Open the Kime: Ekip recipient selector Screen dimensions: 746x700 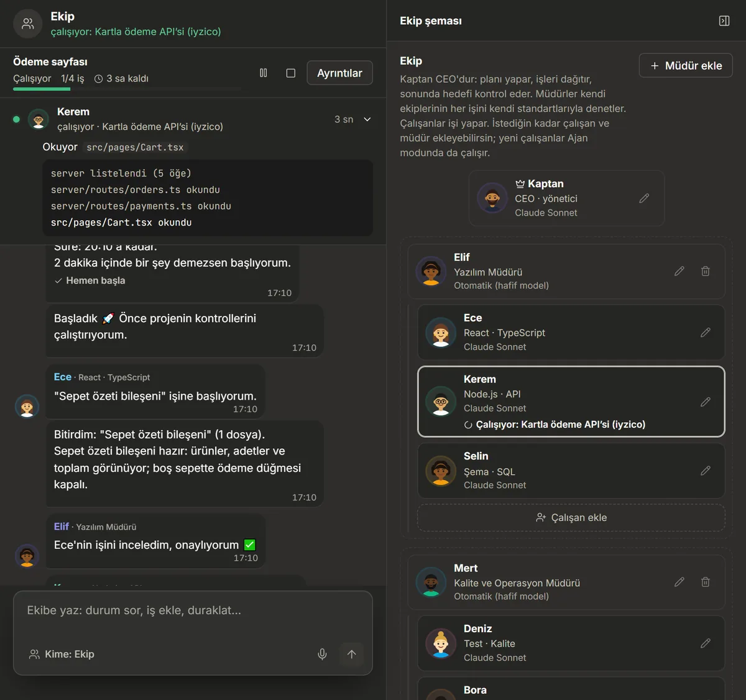pyautogui.click(x=62, y=654)
